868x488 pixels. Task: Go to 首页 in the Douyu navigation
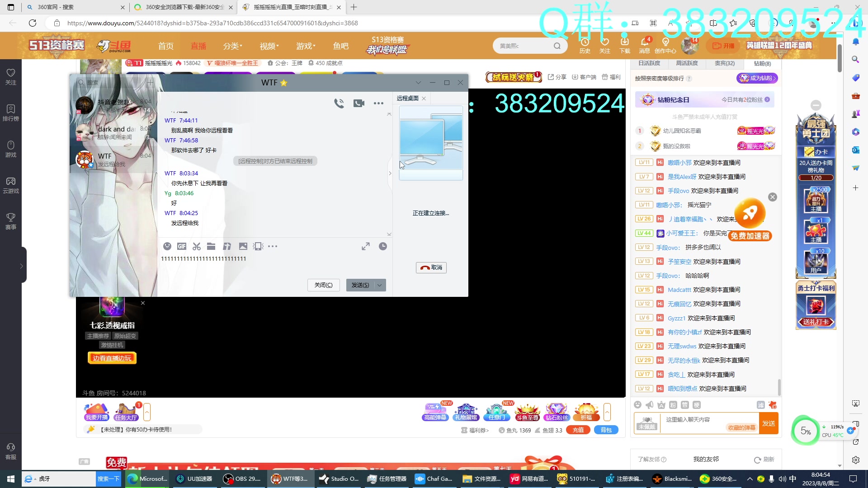tap(166, 46)
